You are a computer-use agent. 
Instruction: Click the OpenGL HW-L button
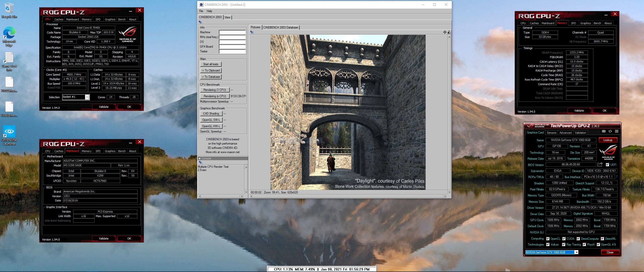pyautogui.click(x=211, y=126)
